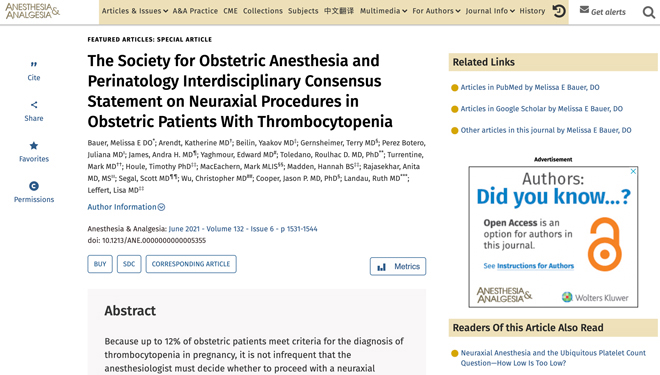The image size is (660, 375).
Task: Open Articles in Google Scholar link
Action: pyautogui.click(x=541, y=109)
